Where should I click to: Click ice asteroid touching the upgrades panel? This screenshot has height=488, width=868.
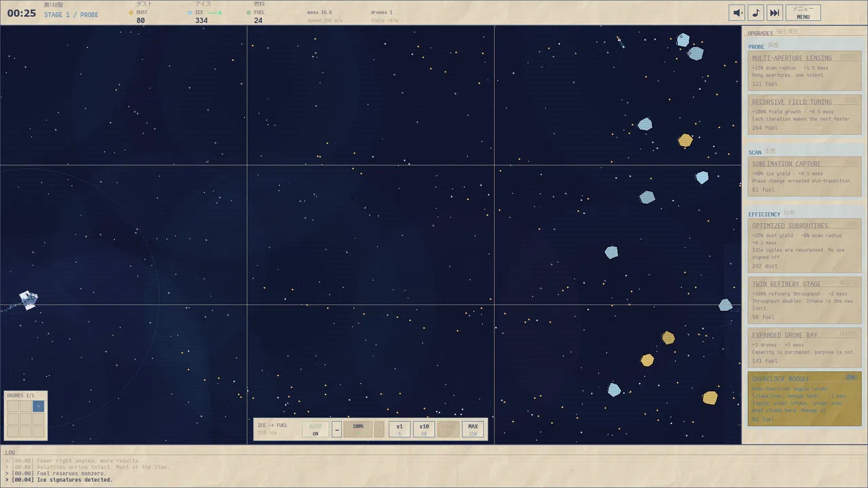coord(726,305)
